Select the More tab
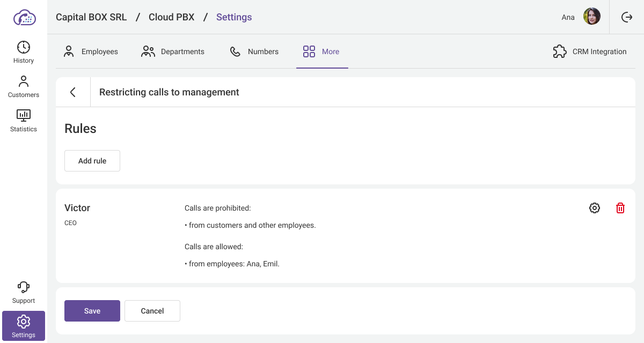 tap(321, 51)
